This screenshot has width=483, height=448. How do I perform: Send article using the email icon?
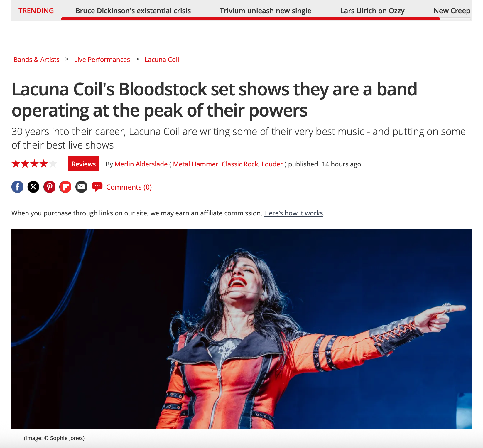click(x=82, y=187)
